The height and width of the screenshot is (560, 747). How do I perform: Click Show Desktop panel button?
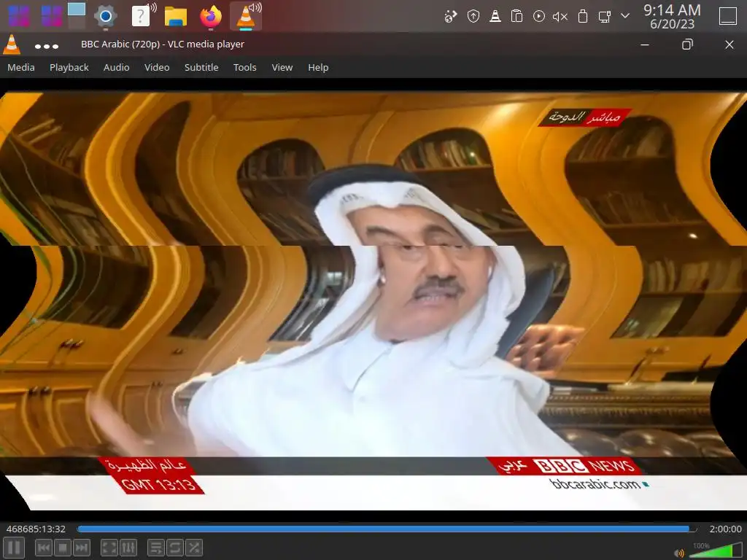pyautogui.click(x=727, y=16)
